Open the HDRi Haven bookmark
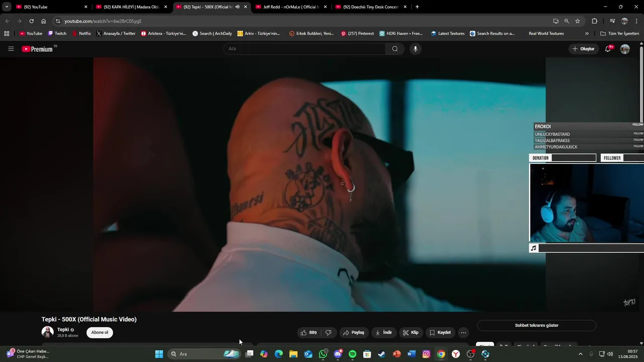The width and height of the screenshot is (644, 362). (x=401, y=34)
